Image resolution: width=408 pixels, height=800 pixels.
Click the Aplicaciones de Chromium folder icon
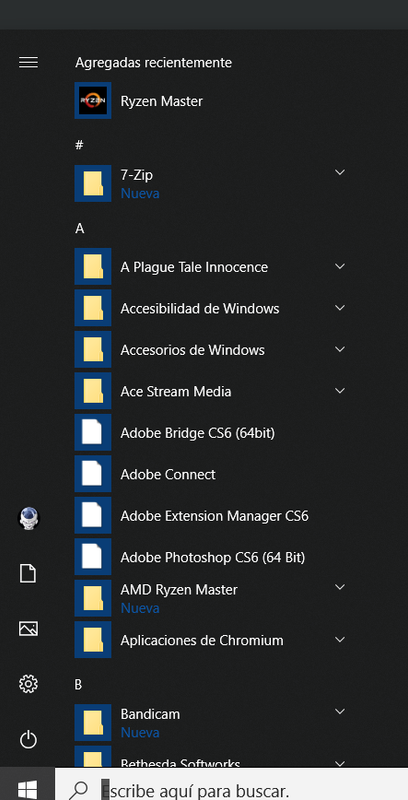coord(93,640)
